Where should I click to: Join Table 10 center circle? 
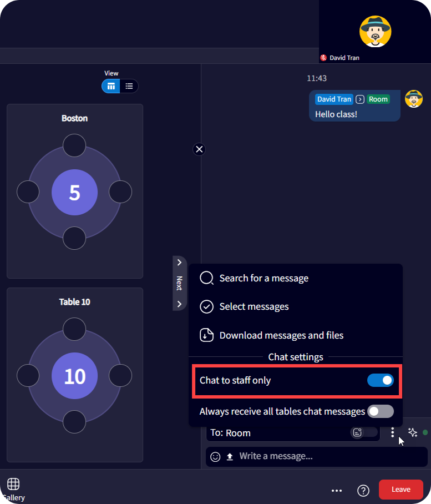(74, 376)
